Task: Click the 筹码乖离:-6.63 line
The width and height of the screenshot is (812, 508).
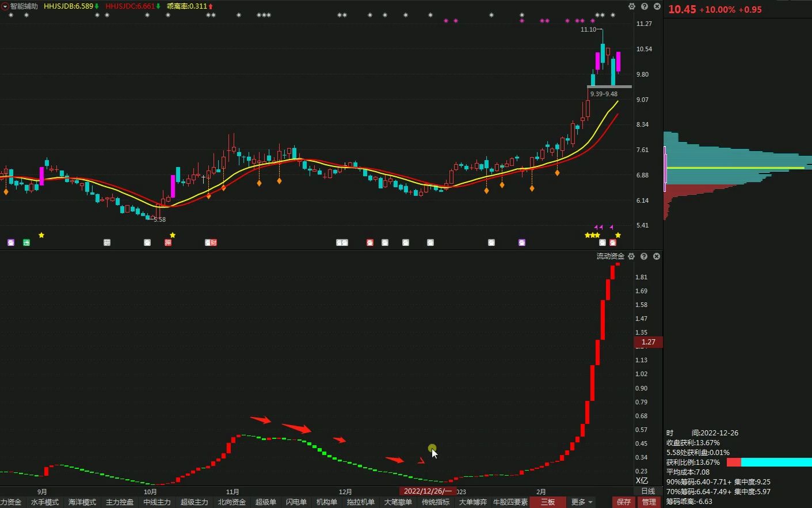Action: pos(689,502)
